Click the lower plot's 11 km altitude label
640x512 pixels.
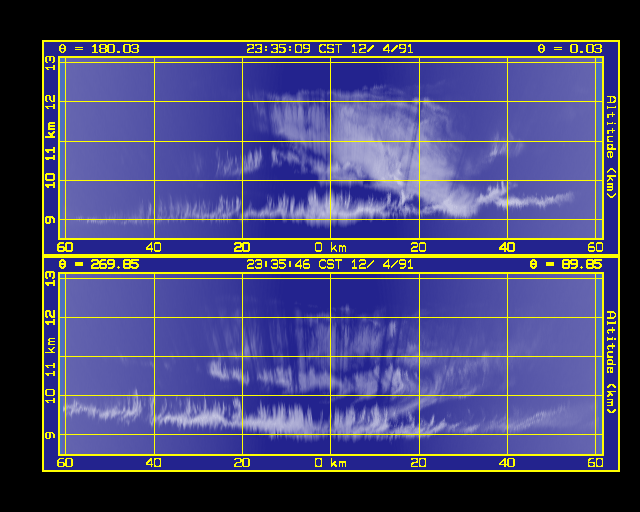coord(50,357)
